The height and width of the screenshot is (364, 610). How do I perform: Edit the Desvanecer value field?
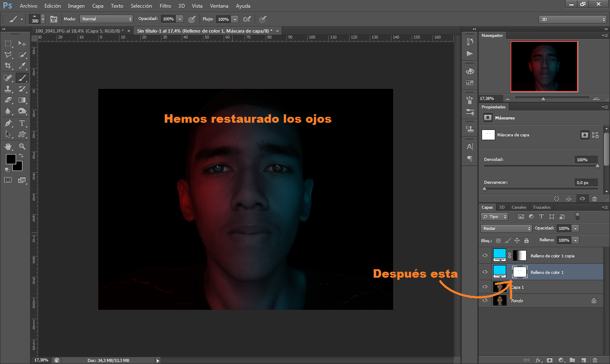[586, 182]
